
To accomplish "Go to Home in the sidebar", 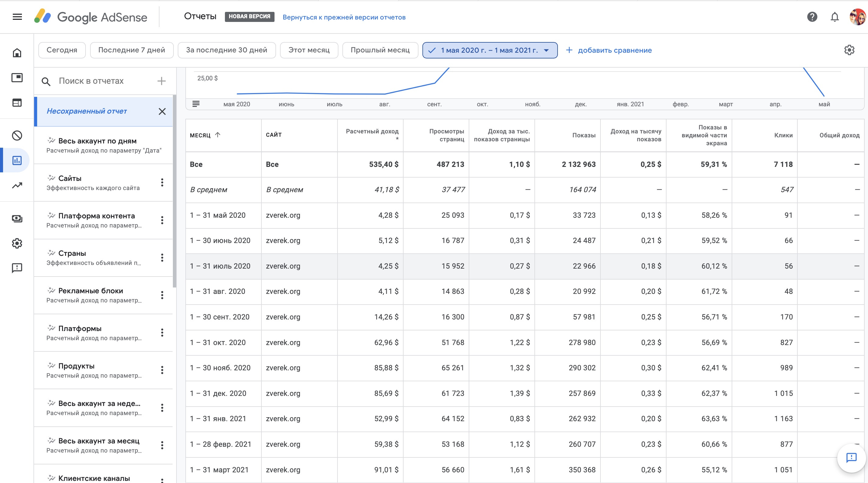I will click(x=17, y=53).
